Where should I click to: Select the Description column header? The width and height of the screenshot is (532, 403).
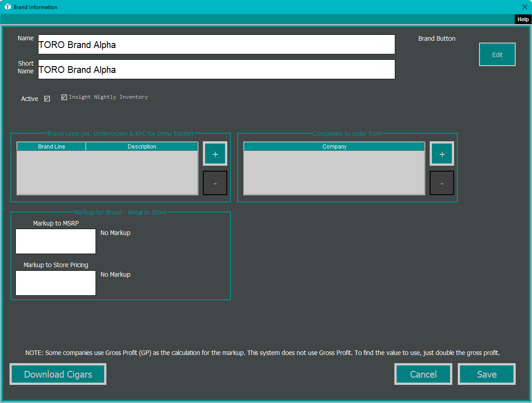142,147
